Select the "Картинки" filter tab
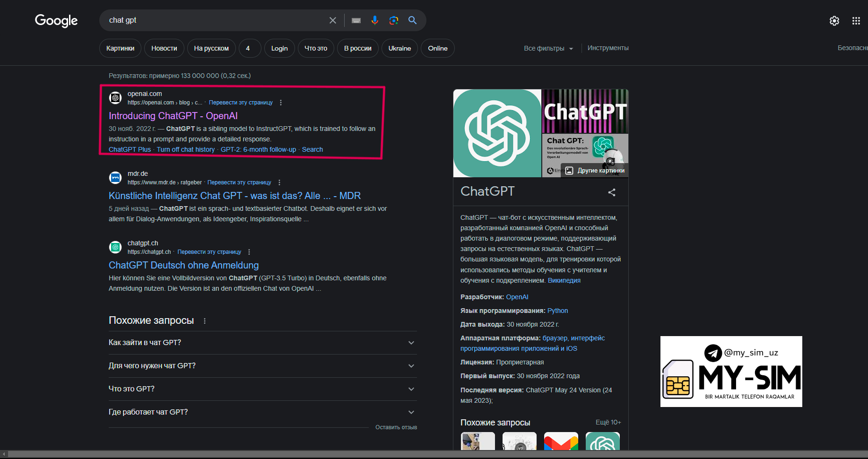The image size is (868, 459). pyautogui.click(x=120, y=48)
